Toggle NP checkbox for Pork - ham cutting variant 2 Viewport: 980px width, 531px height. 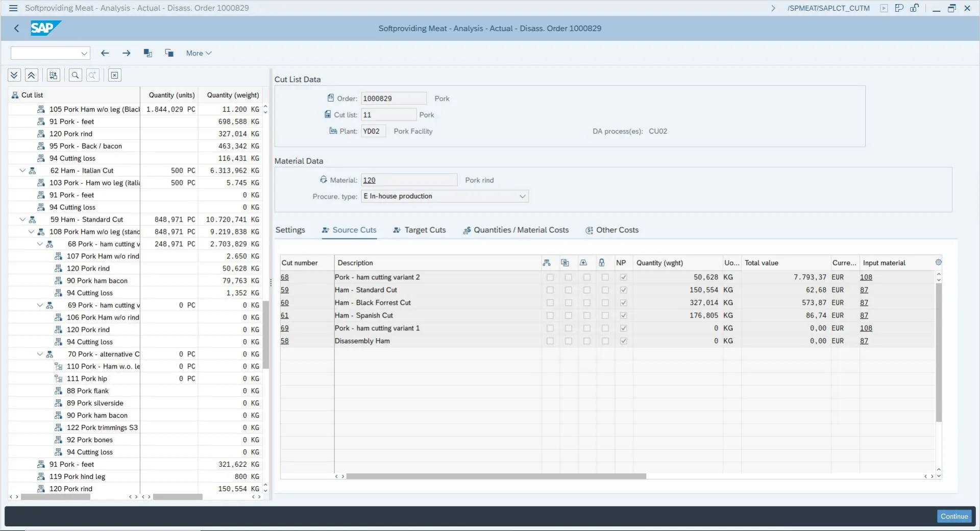[623, 277]
